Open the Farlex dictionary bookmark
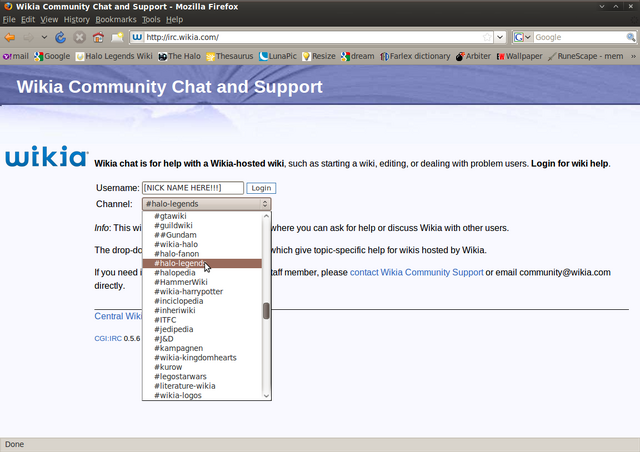Screen dimensions: 640x452 click(x=415, y=56)
